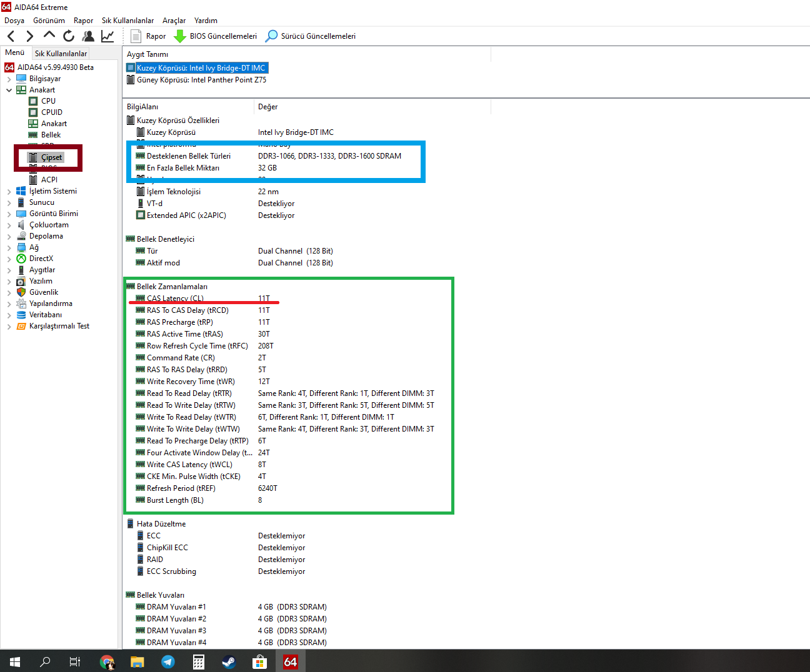Go up one level with the up arrow icon

[49, 36]
